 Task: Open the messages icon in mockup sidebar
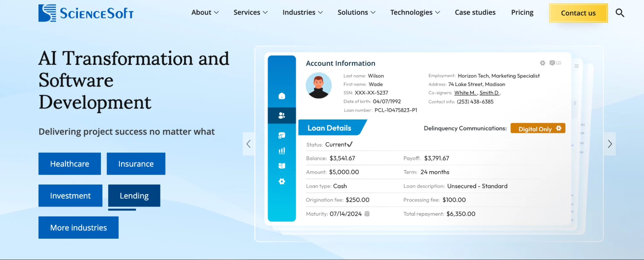coord(282,135)
